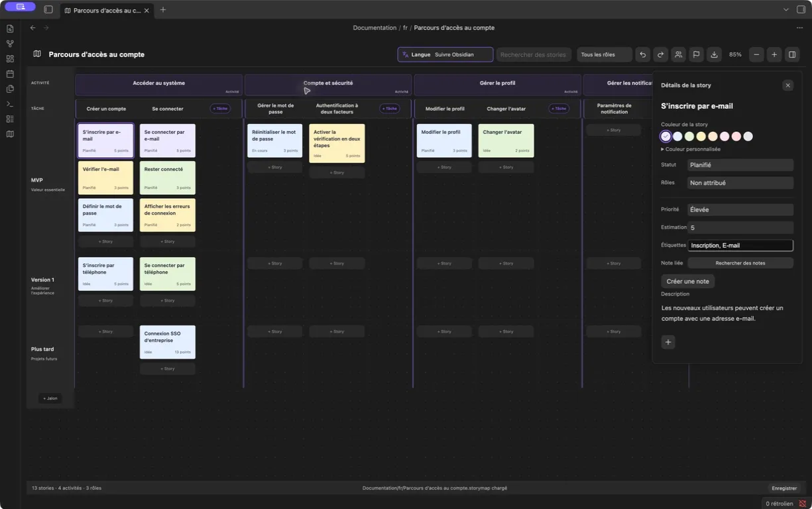This screenshot has height=509, width=812.
Task: Click the story map ribbon icon
Action: coord(10,134)
